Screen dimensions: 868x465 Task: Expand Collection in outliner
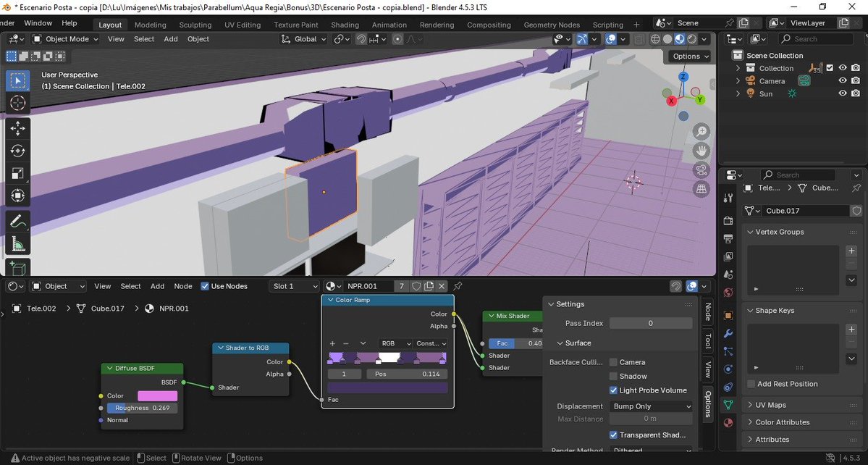click(x=738, y=68)
